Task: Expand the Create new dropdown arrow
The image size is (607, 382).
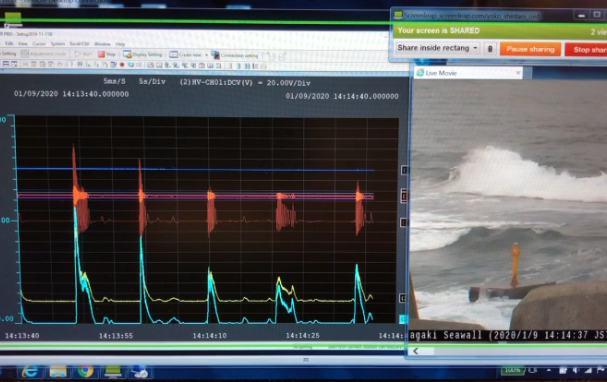Action: tap(206, 55)
